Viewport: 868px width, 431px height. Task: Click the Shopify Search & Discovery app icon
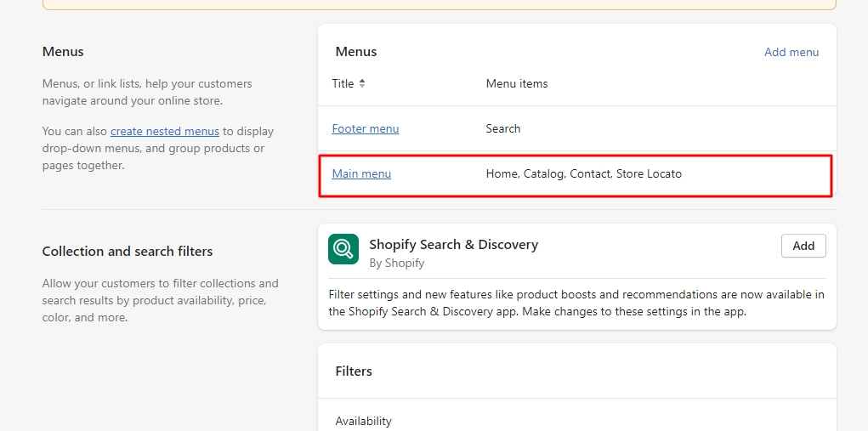(343, 249)
